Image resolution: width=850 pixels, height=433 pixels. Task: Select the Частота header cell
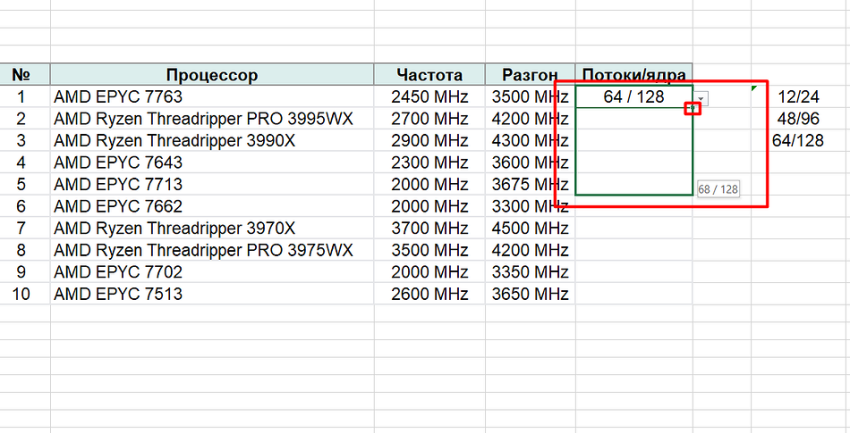click(429, 75)
